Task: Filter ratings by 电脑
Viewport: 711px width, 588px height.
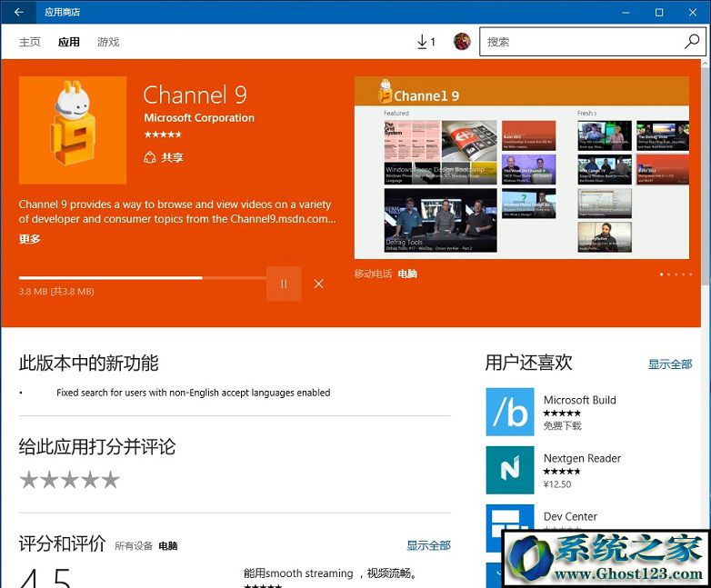Action: [x=168, y=546]
